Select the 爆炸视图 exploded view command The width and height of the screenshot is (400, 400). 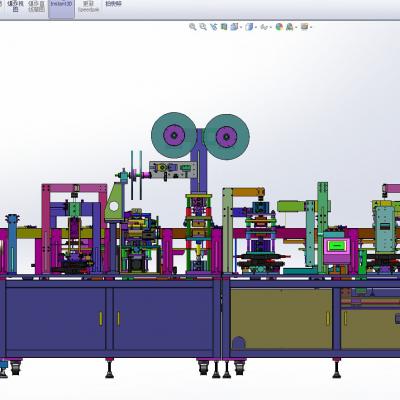click(x=15, y=7)
